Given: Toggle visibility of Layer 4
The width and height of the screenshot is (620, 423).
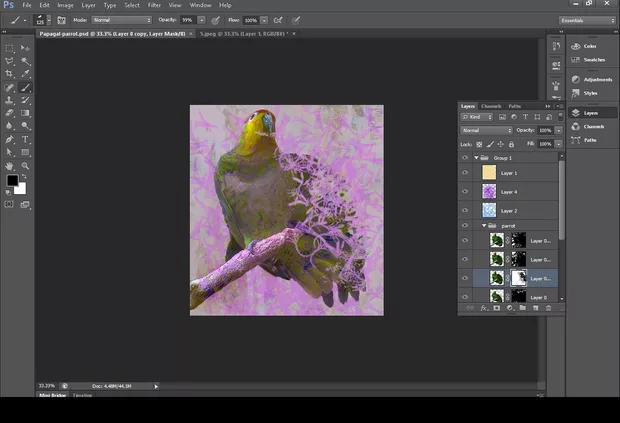Looking at the screenshot, I should click(465, 192).
